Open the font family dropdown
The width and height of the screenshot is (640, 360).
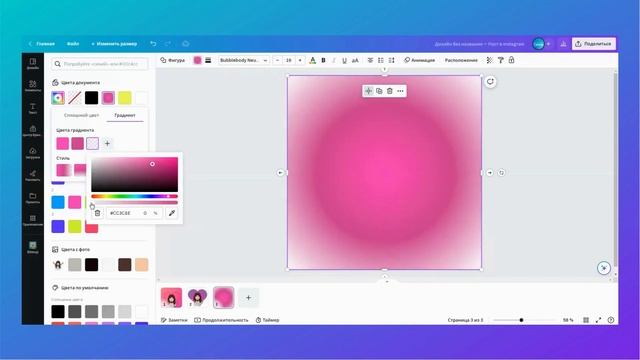(244, 60)
